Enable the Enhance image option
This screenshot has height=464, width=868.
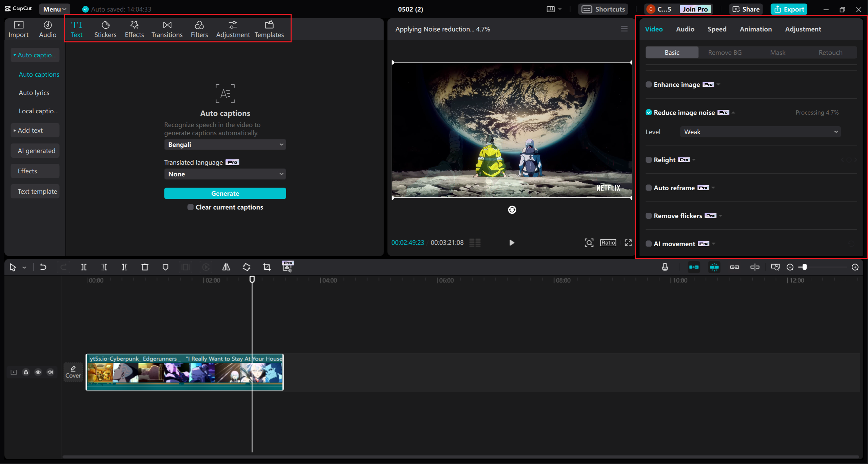649,84
